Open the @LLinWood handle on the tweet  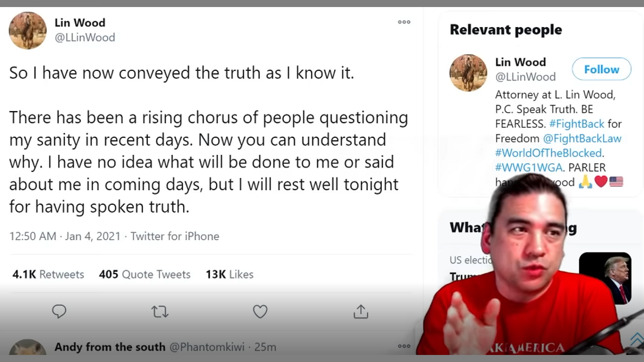(85, 38)
